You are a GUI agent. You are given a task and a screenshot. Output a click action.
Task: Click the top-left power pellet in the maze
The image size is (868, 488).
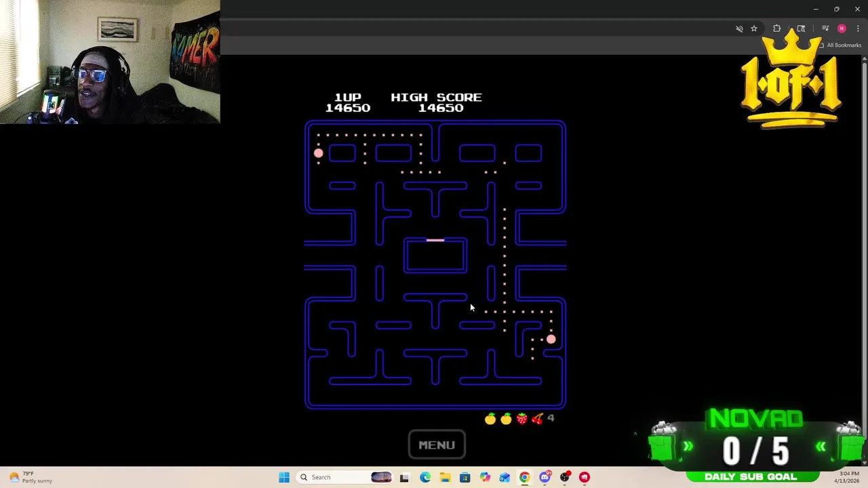(x=319, y=153)
